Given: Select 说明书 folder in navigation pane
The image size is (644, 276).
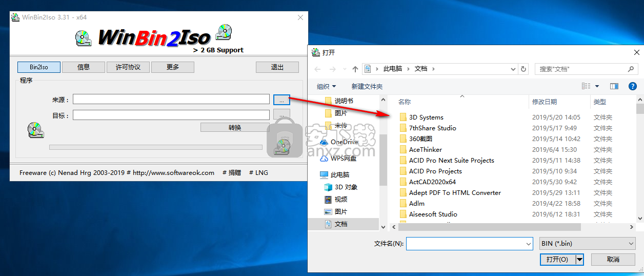Looking at the screenshot, I should tap(344, 101).
